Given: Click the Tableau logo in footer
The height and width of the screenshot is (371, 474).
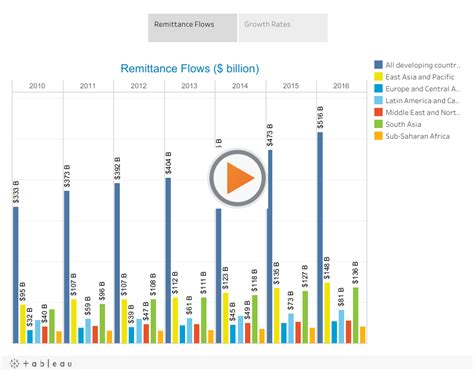Looking at the screenshot, I should [x=41, y=363].
